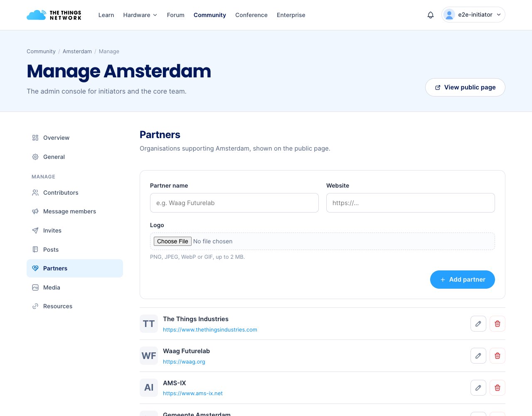Open the thethingsindustries.com link
The height and width of the screenshot is (416, 532).
(210, 329)
